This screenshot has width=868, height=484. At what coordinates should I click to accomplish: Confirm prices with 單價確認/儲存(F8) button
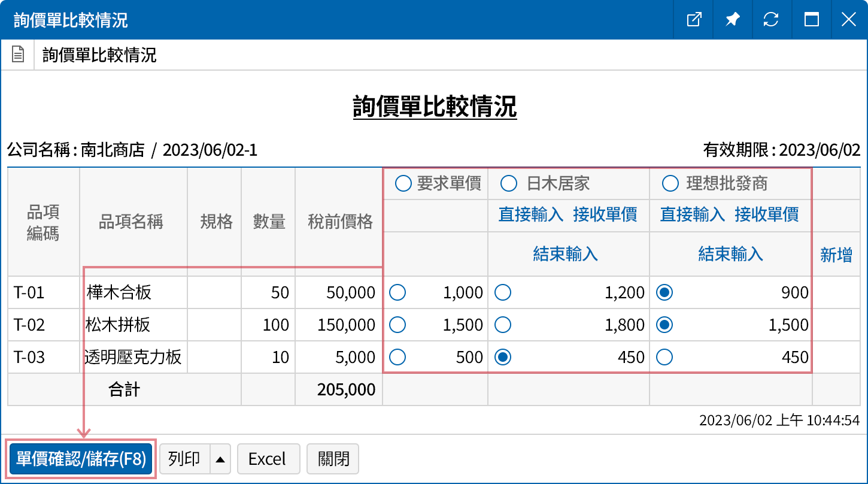point(81,458)
